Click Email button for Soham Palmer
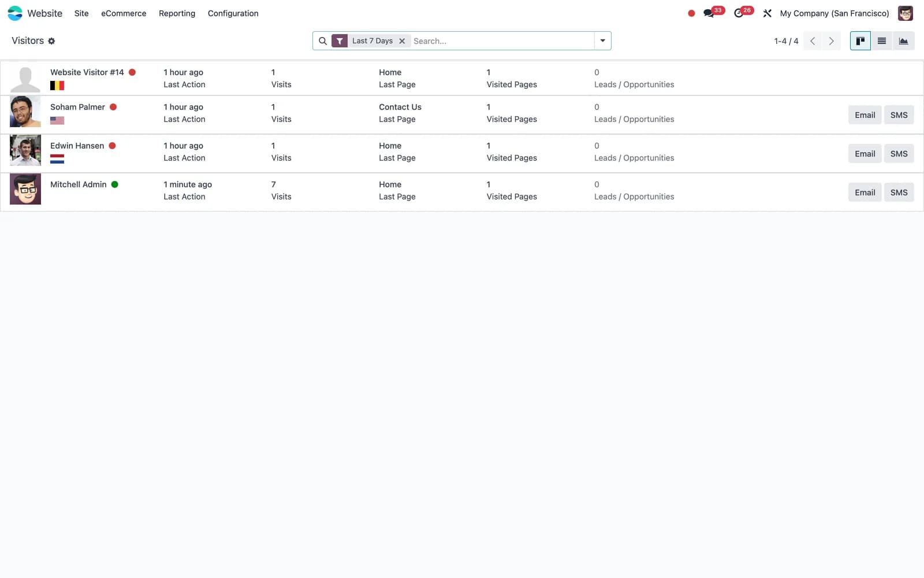Image resolution: width=924 pixels, height=578 pixels. (865, 115)
